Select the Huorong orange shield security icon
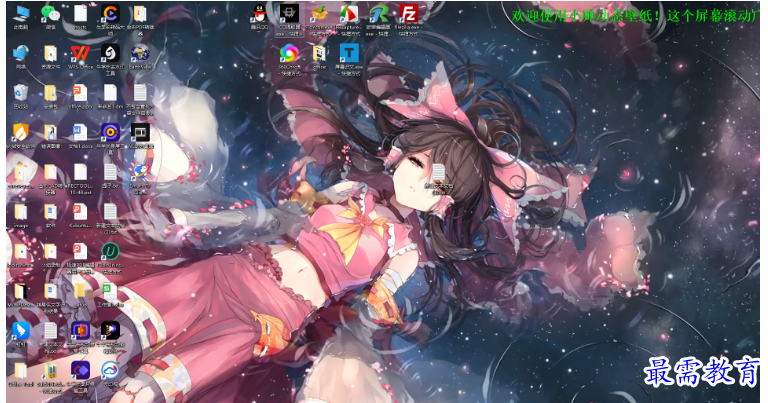The width and height of the screenshot is (768, 403). coord(21,133)
